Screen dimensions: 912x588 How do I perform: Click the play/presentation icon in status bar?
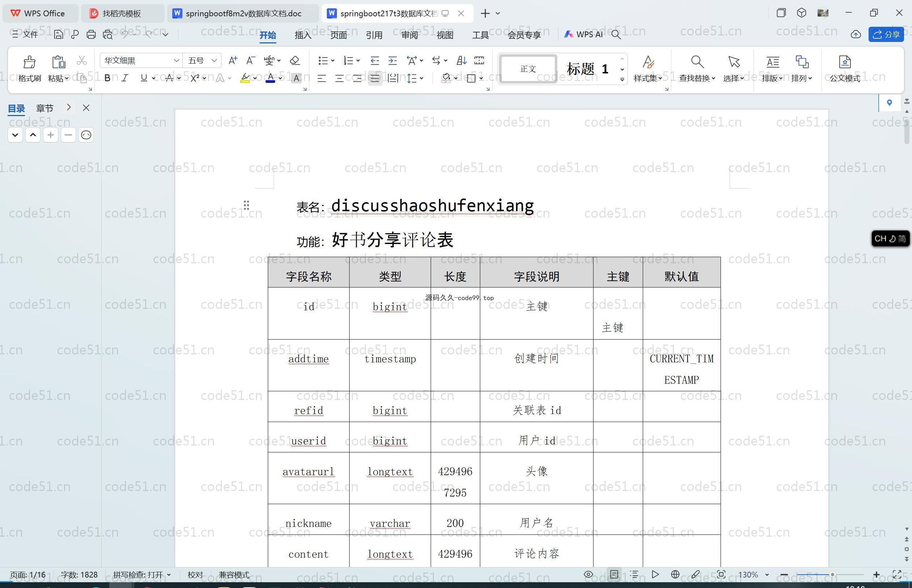pos(655,574)
